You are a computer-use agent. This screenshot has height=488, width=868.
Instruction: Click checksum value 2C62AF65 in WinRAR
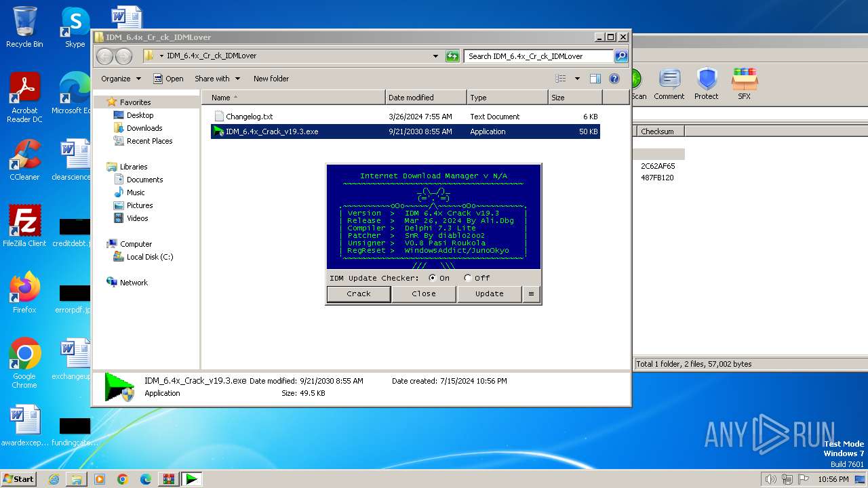click(x=658, y=166)
